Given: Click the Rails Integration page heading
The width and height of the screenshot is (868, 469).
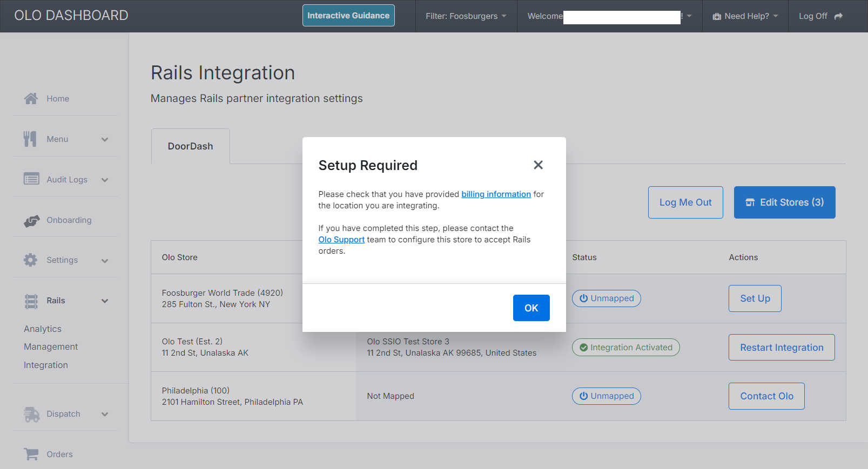Looking at the screenshot, I should pos(223,73).
